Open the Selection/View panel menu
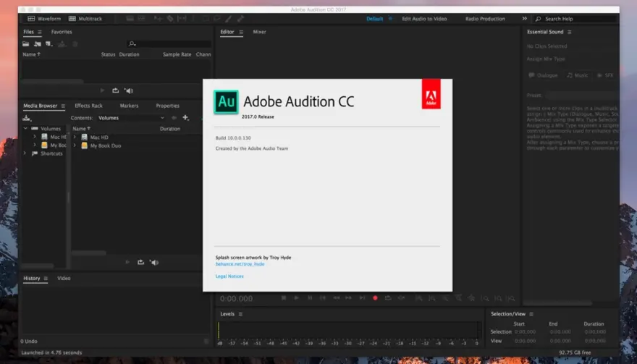This screenshot has width=637, height=364. coord(531,314)
